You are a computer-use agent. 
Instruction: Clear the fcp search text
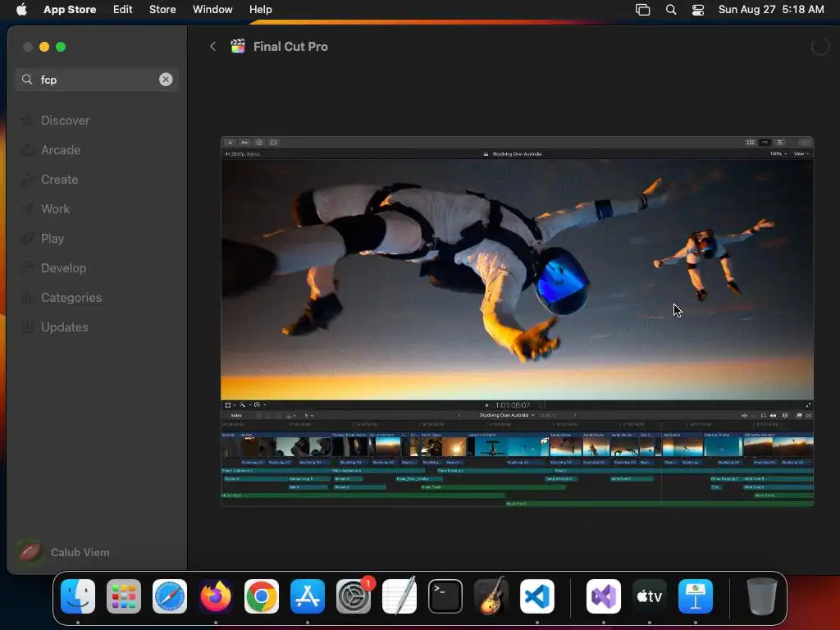(x=166, y=80)
